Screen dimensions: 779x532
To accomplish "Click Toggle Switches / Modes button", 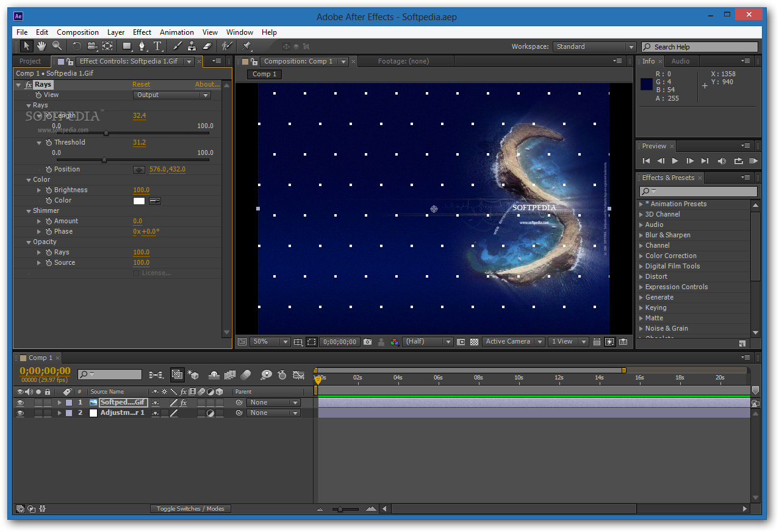I will pyautogui.click(x=190, y=509).
